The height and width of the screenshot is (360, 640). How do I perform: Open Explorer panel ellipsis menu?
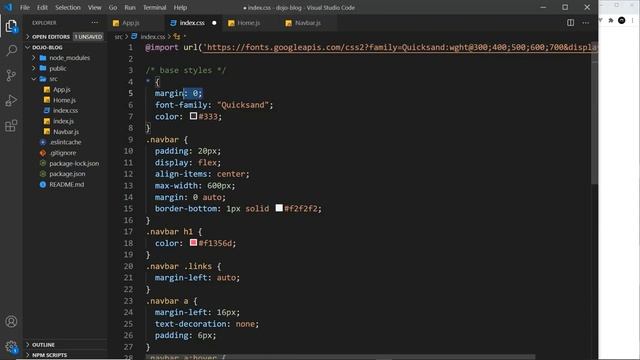(x=95, y=23)
